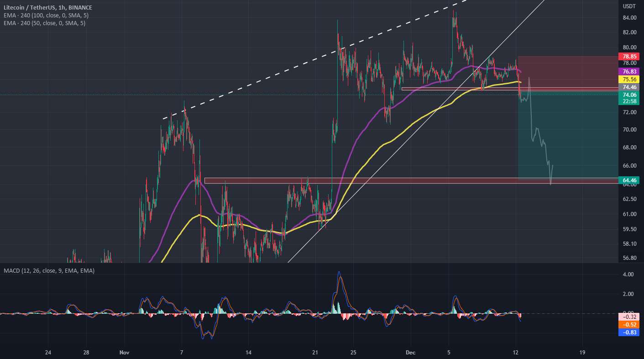Screen dimensions: 644x359
Task: Click the 25 date label on time axis
Action: 353,353
